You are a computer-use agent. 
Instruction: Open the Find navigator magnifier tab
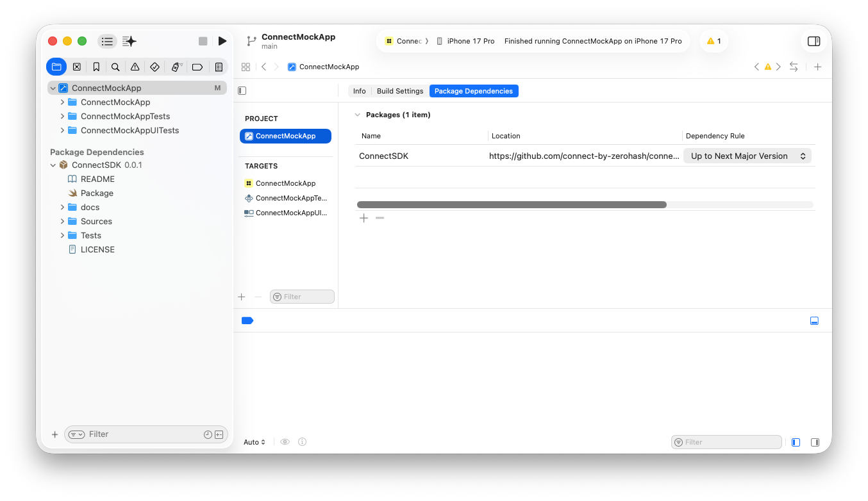(x=115, y=67)
